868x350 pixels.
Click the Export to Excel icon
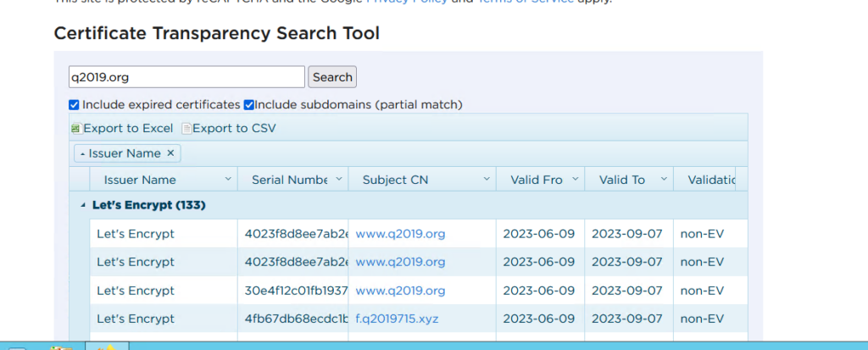pos(75,129)
